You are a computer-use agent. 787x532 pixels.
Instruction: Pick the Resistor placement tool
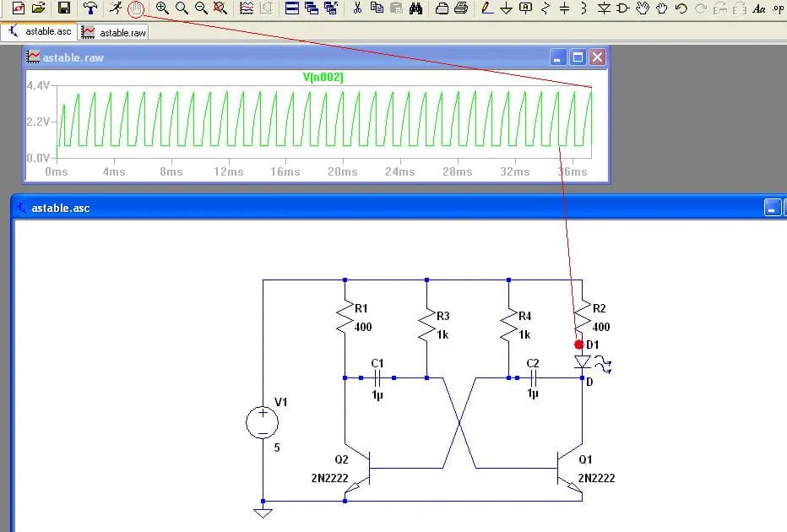coord(545,8)
